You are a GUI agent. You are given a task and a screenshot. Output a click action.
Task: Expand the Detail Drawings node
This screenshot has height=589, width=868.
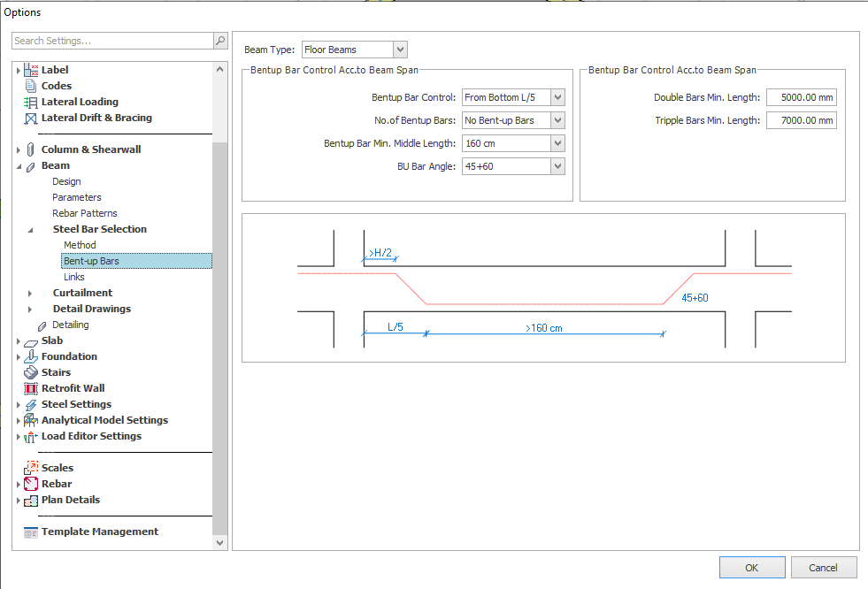click(31, 309)
